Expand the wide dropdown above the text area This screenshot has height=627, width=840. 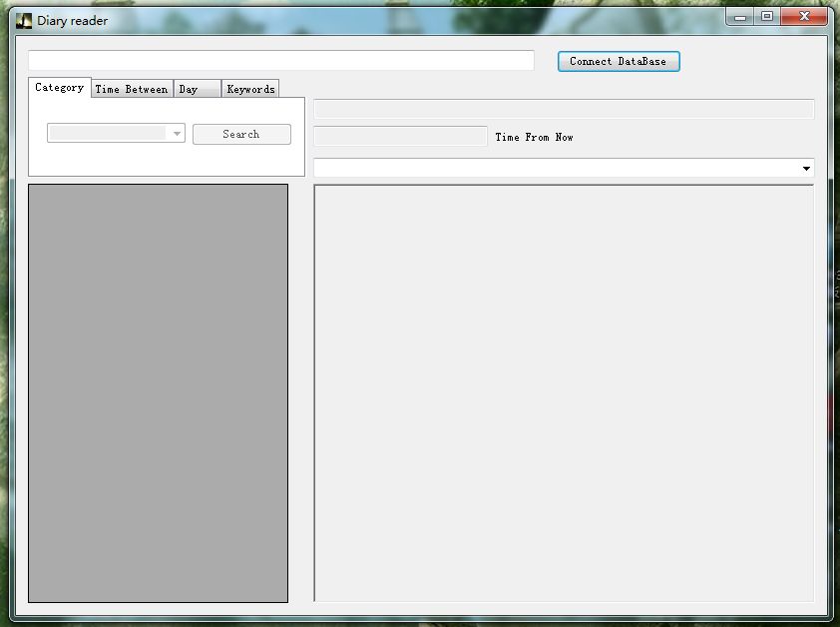(564, 168)
